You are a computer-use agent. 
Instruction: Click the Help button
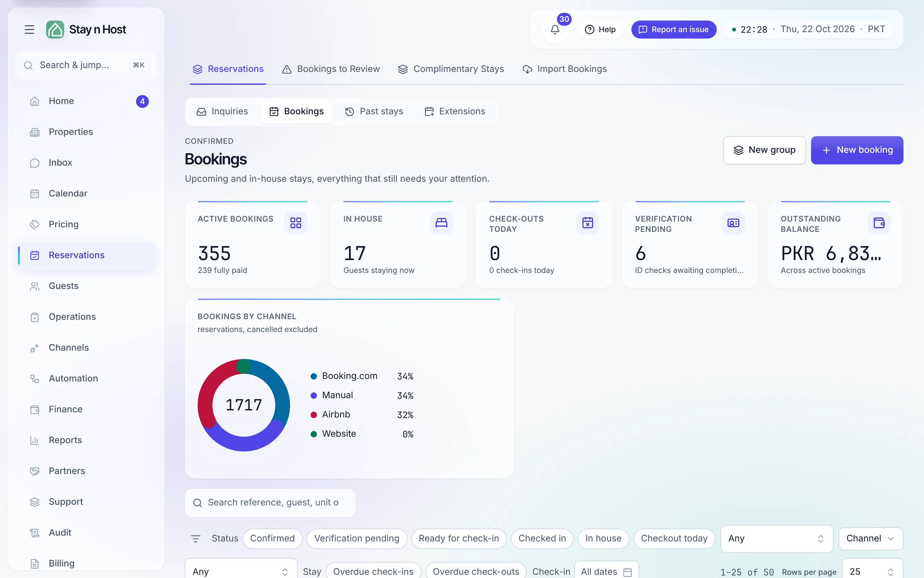(x=600, y=30)
